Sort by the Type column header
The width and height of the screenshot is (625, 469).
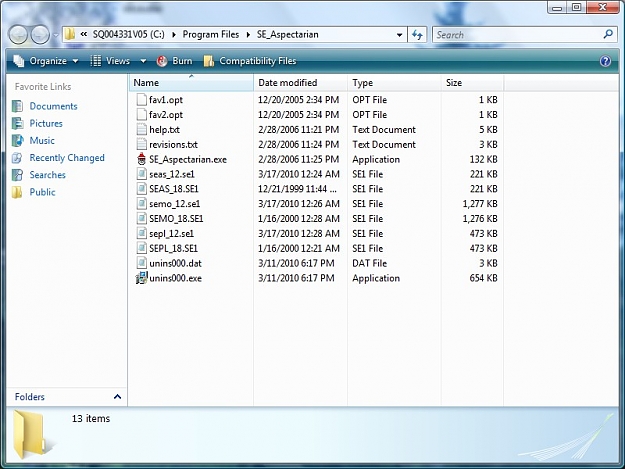click(x=394, y=83)
